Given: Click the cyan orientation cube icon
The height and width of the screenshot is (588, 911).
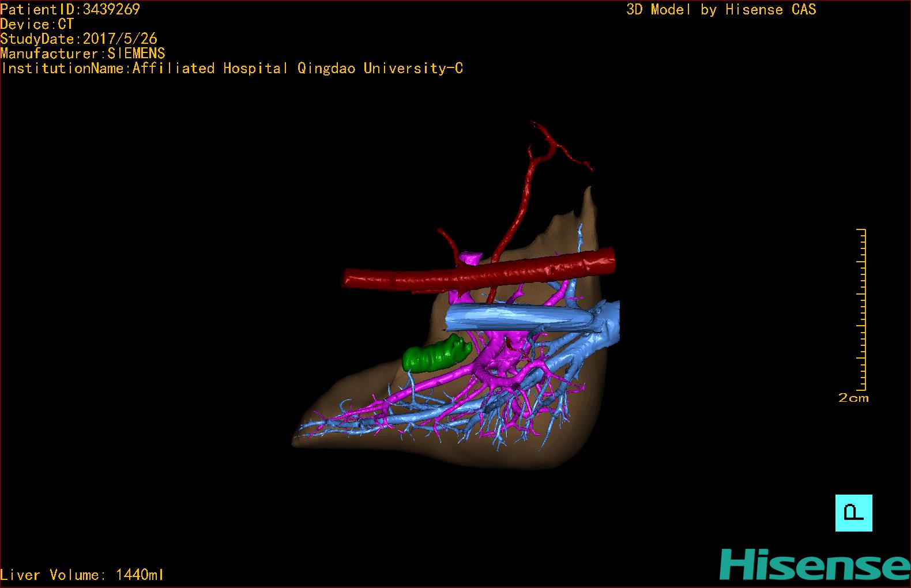Looking at the screenshot, I should point(853,512).
